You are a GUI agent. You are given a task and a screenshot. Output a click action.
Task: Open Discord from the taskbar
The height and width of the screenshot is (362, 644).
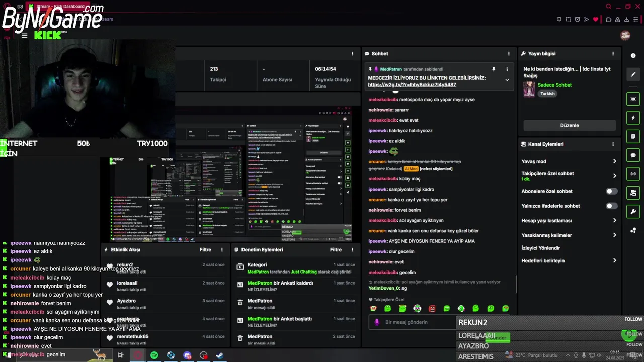point(187,355)
